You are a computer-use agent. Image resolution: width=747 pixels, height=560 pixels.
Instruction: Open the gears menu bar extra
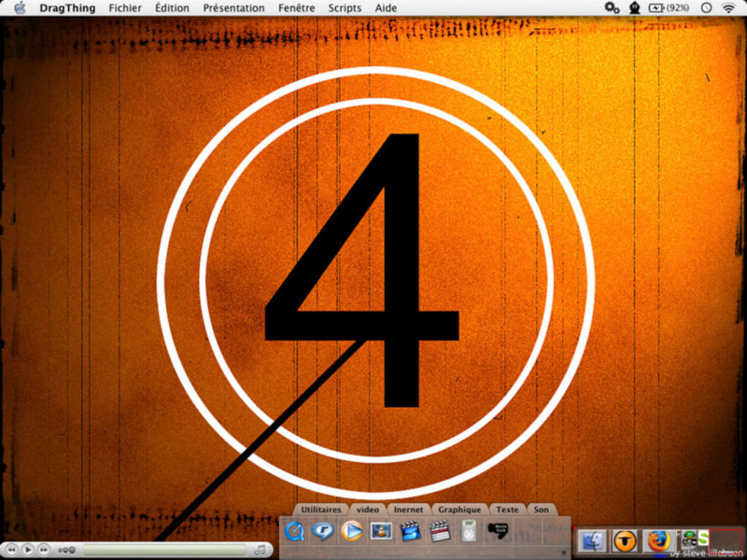click(x=612, y=7)
